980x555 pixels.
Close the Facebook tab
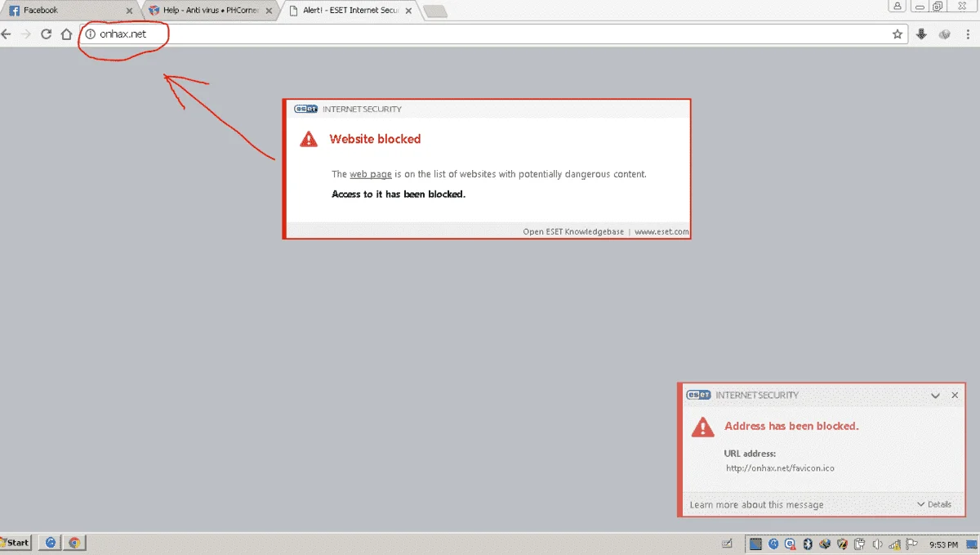(128, 11)
